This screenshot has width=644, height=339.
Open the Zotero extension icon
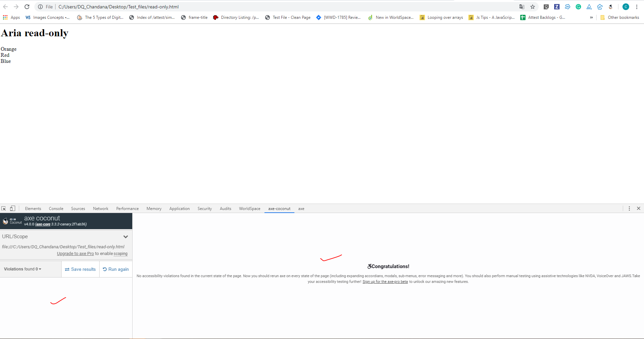point(557,7)
